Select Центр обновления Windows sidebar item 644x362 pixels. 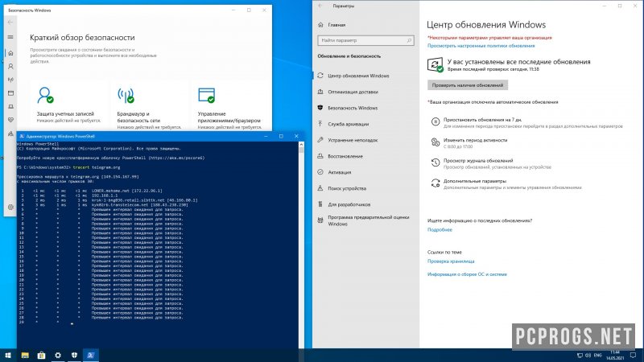(365, 76)
